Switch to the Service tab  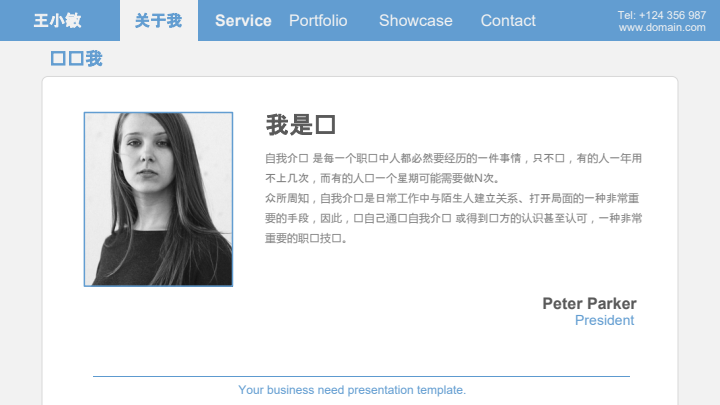tap(243, 21)
